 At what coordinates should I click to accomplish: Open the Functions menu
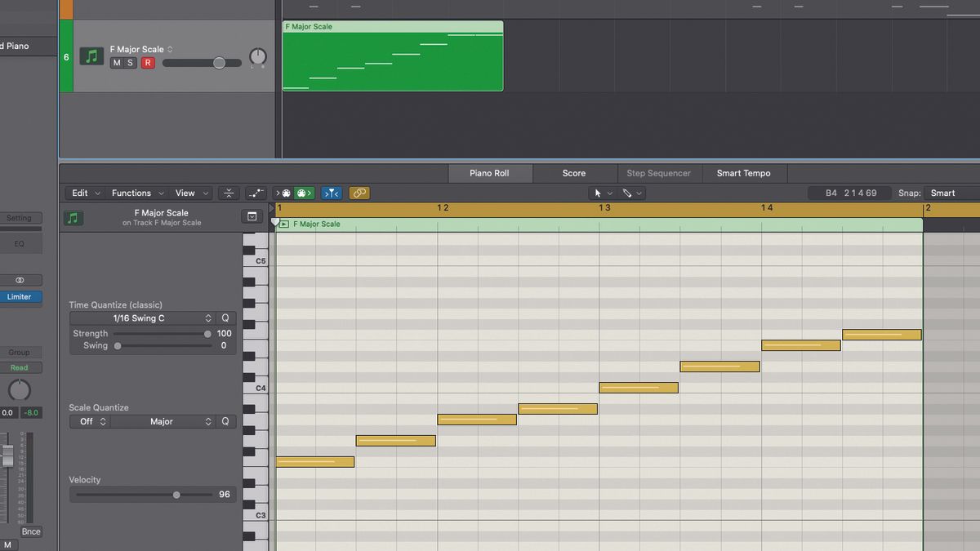tap(132, 193)
